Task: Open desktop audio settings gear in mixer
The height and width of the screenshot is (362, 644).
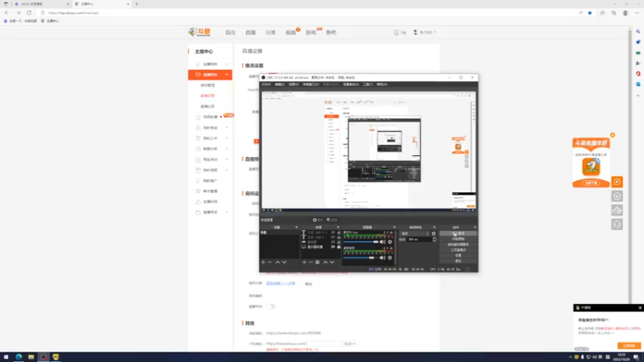Action: coord(390,242)
